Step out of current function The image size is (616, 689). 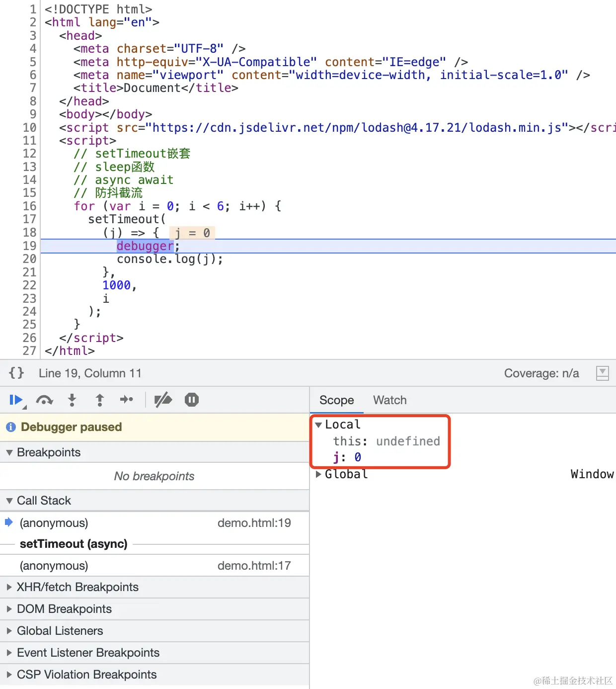[x=100, y=400]
